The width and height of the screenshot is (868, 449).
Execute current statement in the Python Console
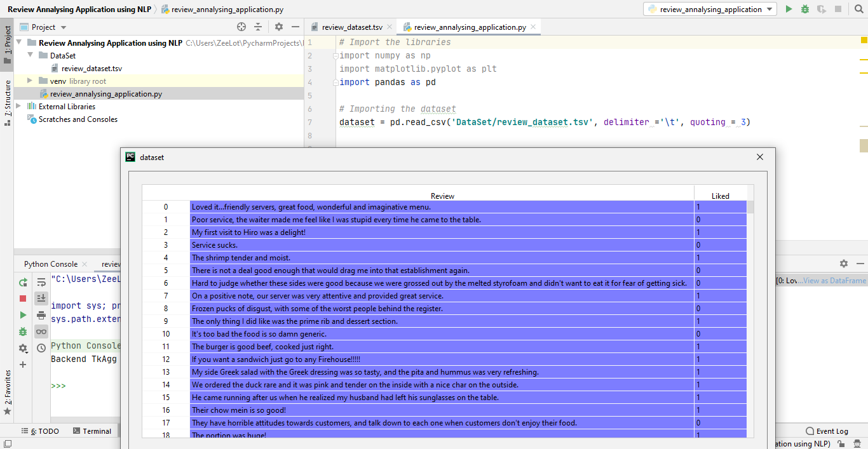pyautogui.click(x=22, y=314)
